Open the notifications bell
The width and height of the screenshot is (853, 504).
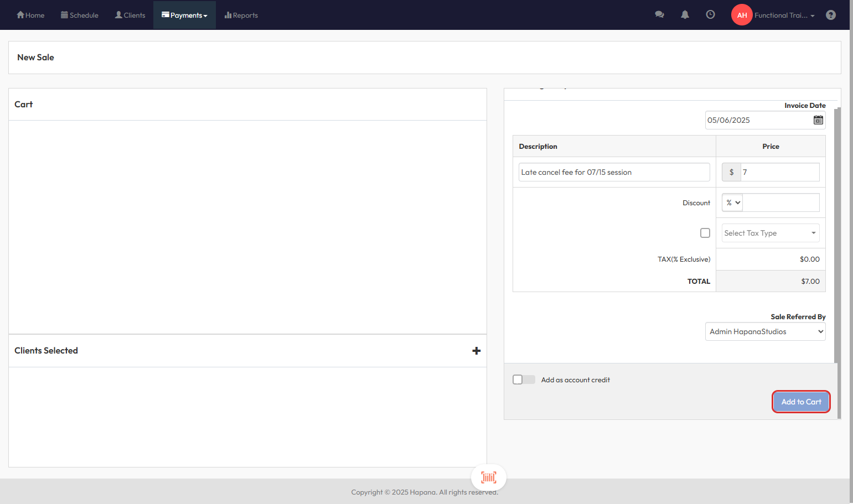point(685,15)
